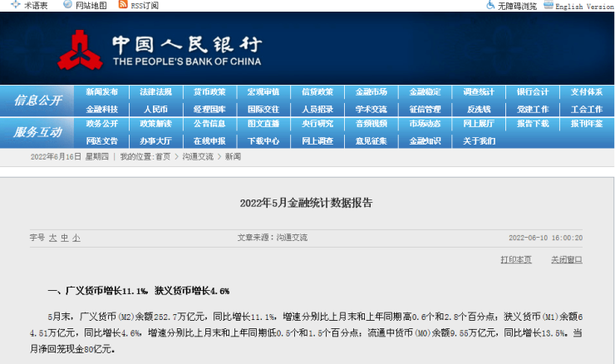Open the 政务公开 menu item
The height and width of the screenshot is (364, 615).
tap(102, 124)
